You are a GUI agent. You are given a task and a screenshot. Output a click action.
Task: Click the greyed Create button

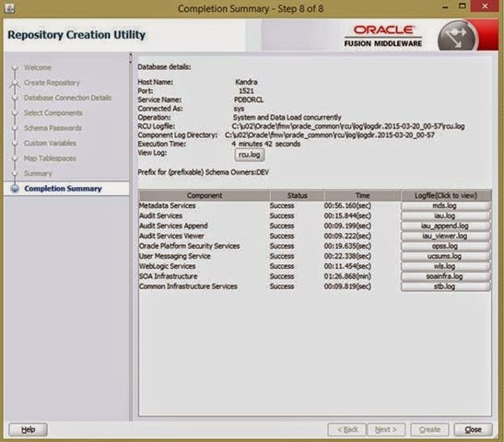tap(429, 430)
